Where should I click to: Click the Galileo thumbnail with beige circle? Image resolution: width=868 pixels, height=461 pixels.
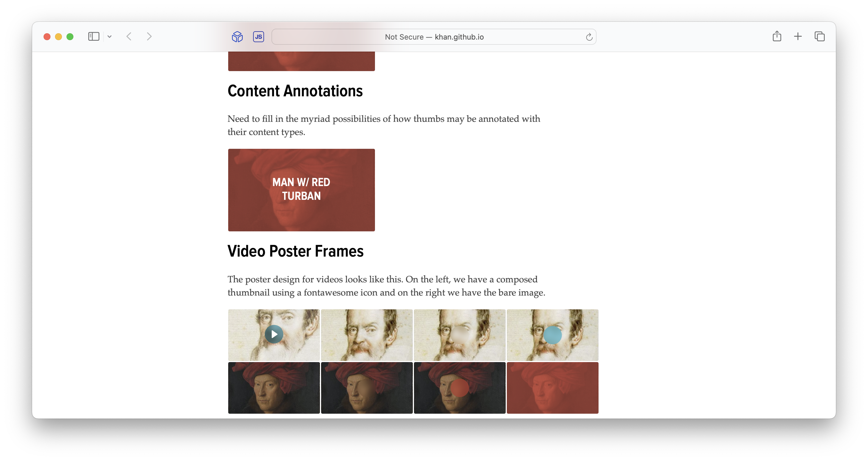tap(459, 335)
